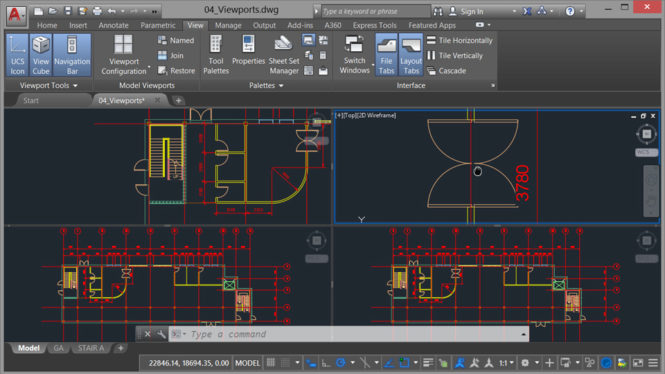665x374 pixels.
Task: Click the Cascade button
Action: 447,71
